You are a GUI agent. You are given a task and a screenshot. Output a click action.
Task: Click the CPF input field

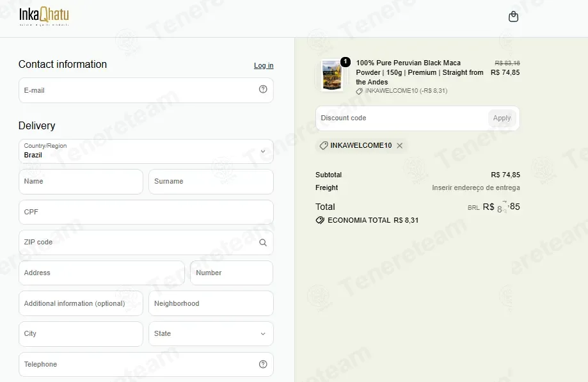point(146,212)
